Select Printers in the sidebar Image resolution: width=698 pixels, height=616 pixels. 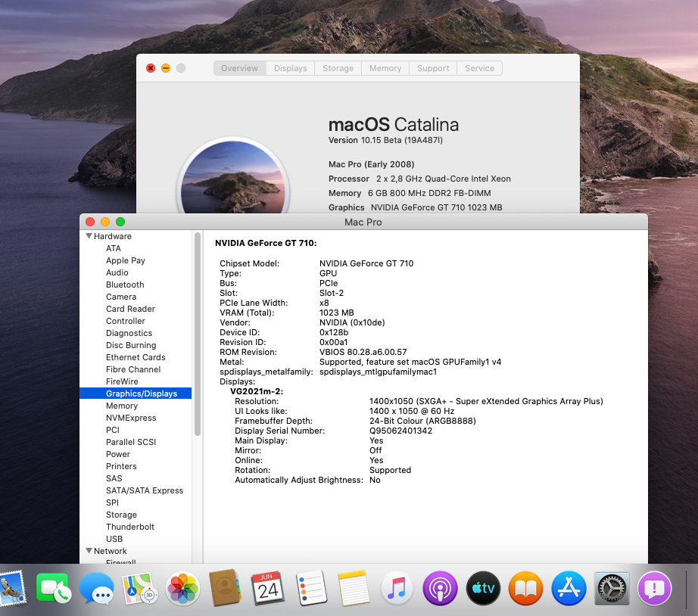(121, 466)
